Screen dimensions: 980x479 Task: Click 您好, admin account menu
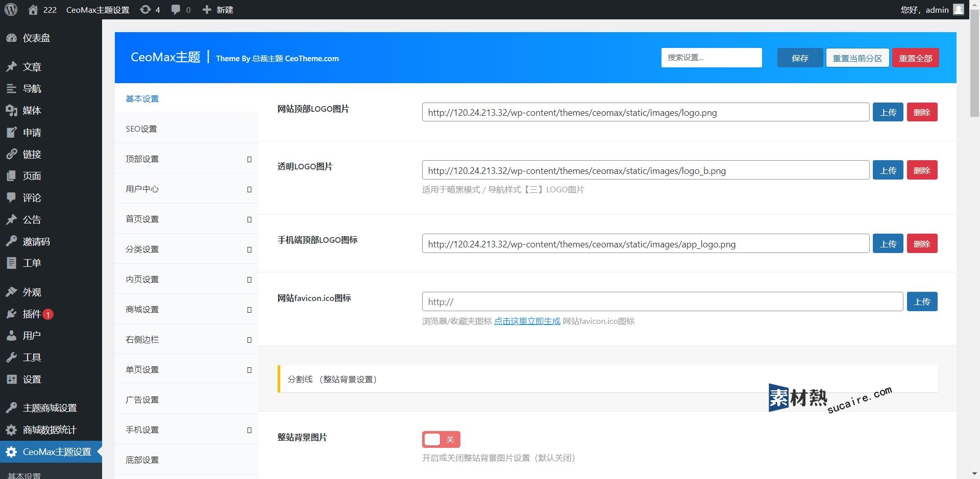(x=932, y=10)
